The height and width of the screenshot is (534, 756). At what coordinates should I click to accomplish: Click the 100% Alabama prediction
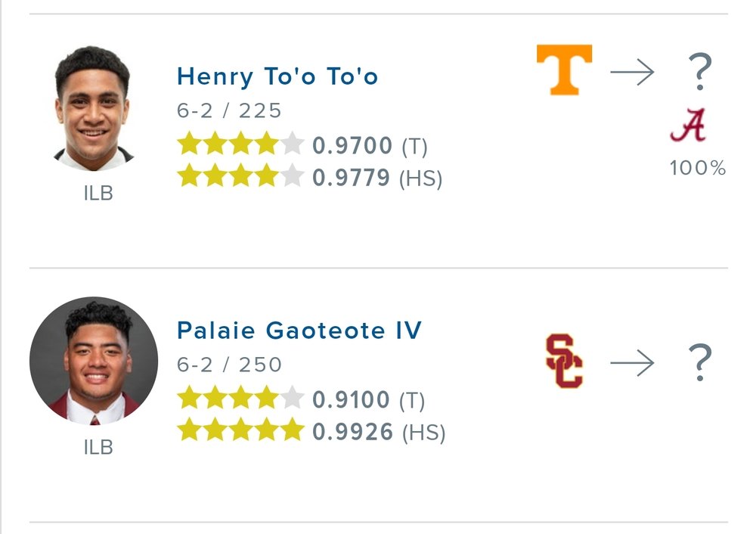[x=697, y=168]
